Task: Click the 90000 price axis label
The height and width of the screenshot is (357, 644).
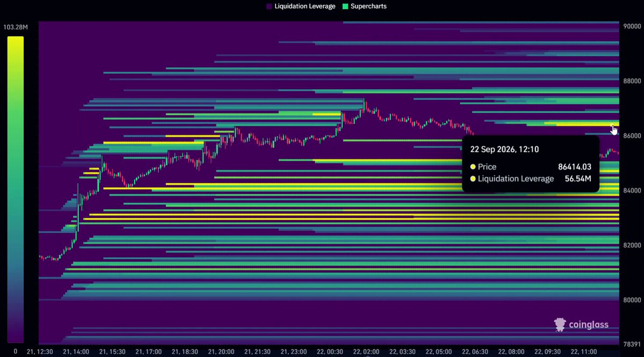Action: (631, 26)
